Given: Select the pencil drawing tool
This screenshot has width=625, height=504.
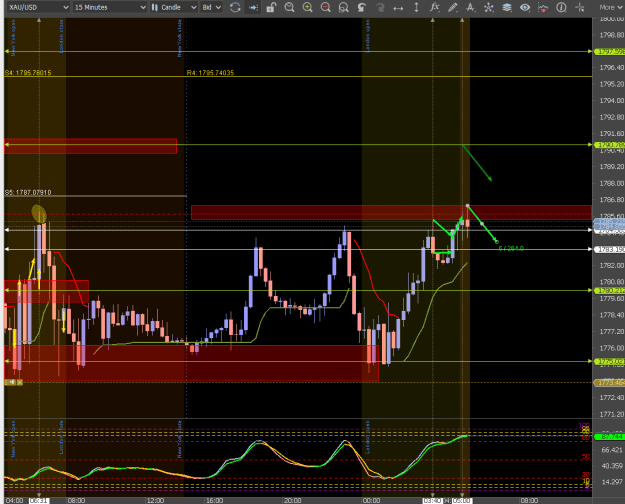Looking at the screenshot, I should coord(452,7).
